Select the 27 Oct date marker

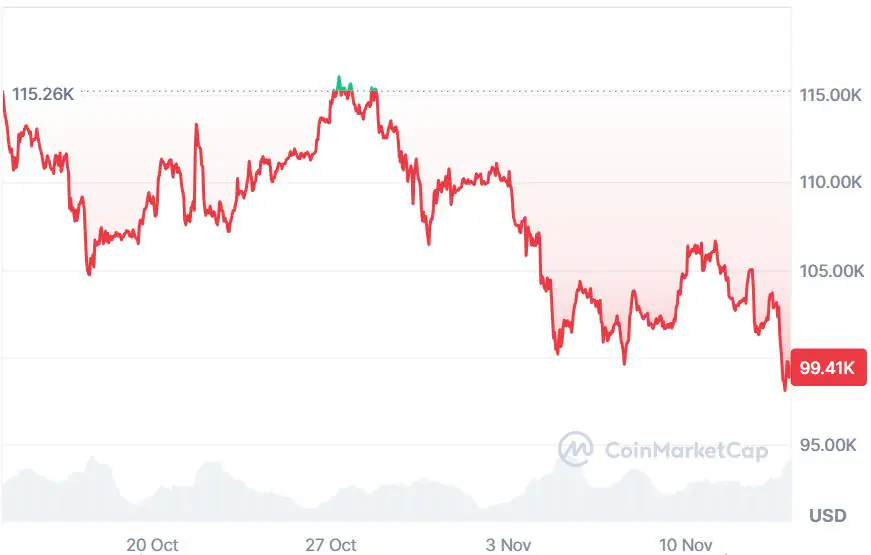(331, 544)
